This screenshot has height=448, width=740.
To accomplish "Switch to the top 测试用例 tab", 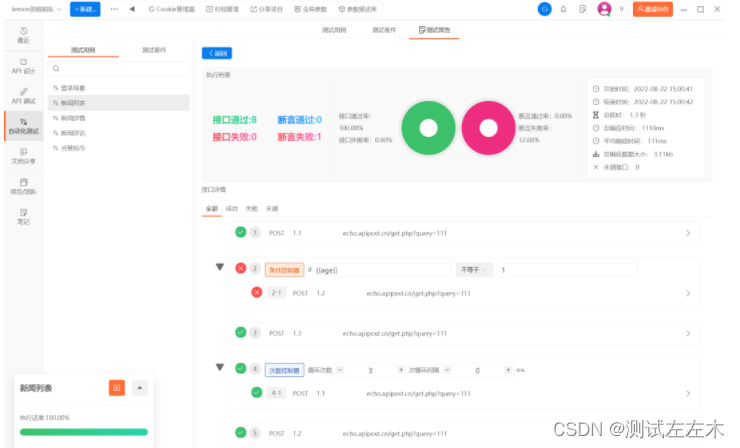I will tap(334, 30).
